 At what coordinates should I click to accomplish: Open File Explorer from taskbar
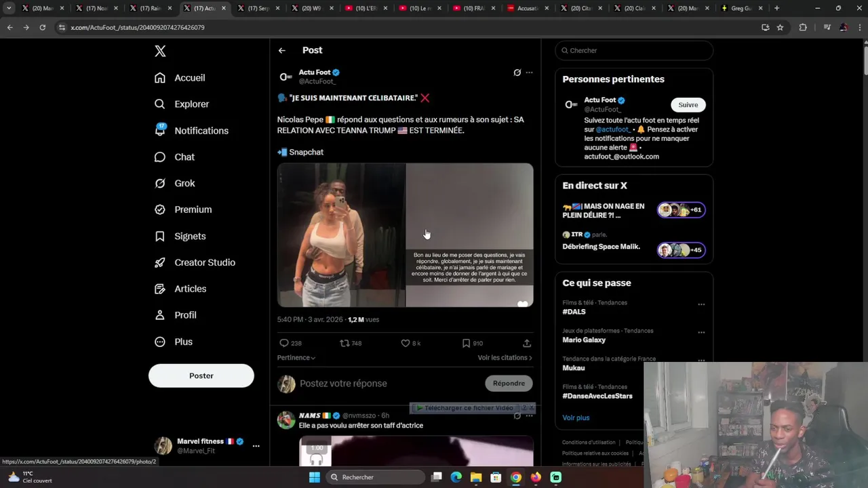point(476,477)
